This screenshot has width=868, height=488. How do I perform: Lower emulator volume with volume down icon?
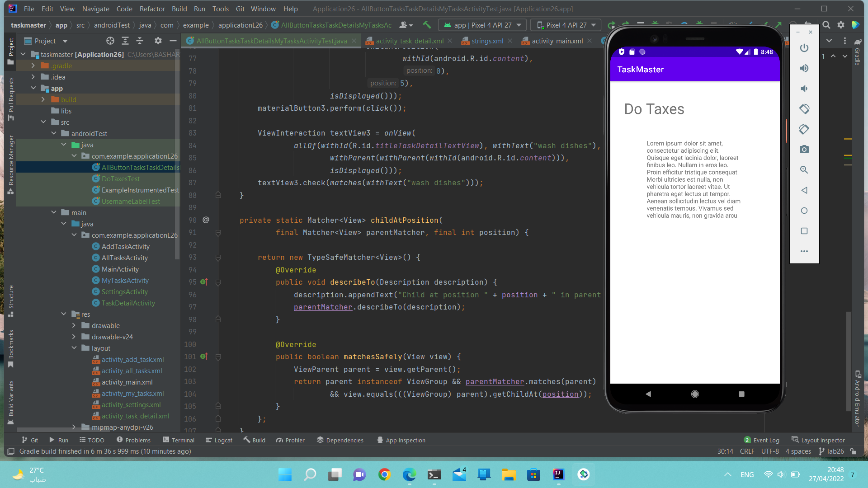point(804,89)
